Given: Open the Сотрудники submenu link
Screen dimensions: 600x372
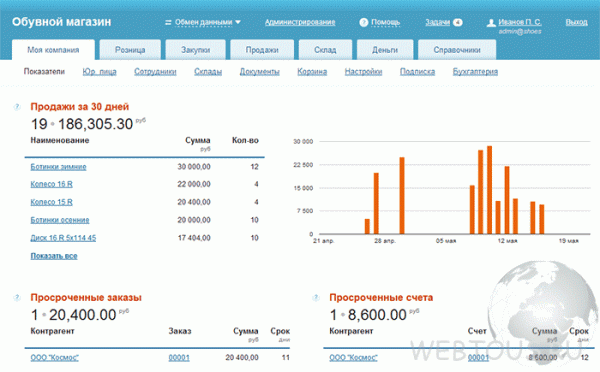Looking at the screenshot, I should pos(155,72).
